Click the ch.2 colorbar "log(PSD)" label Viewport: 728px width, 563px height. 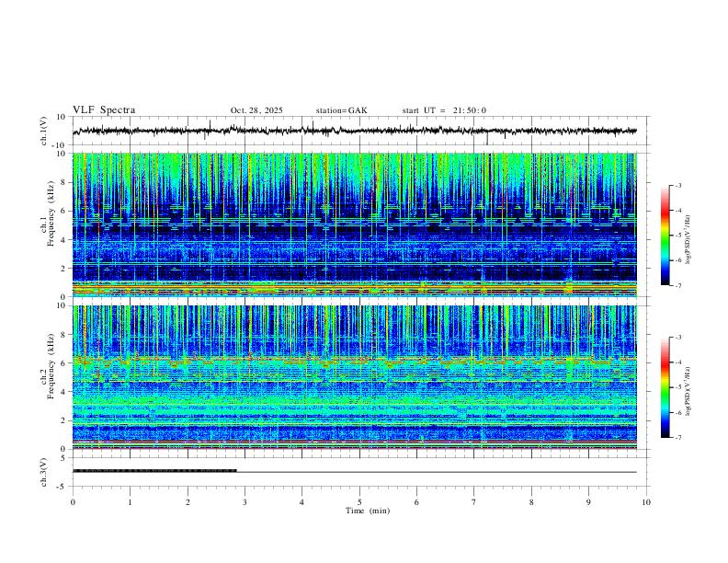688,392
